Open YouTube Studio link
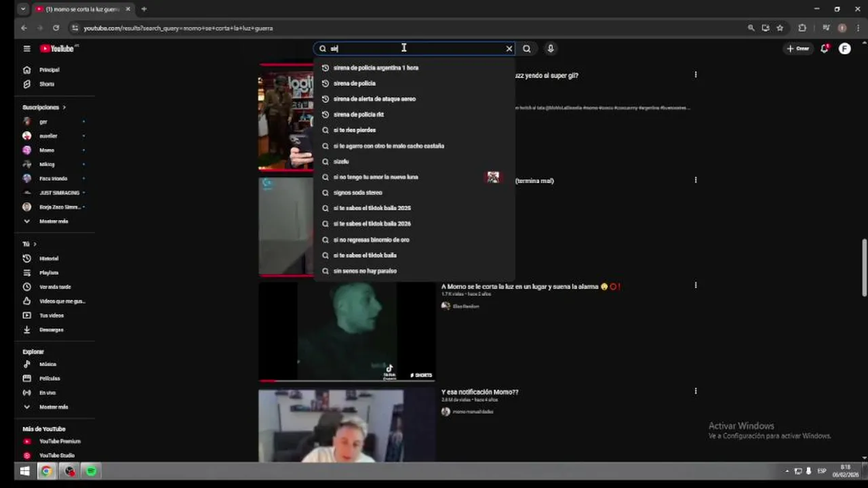 [57, 456]
